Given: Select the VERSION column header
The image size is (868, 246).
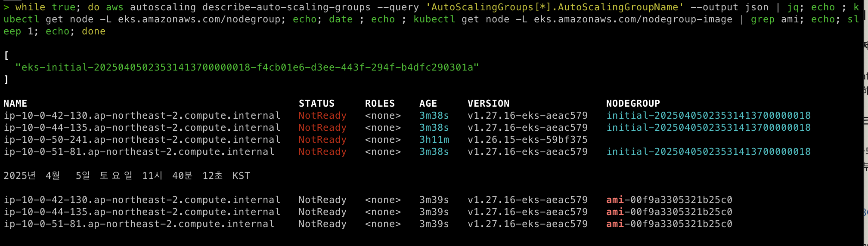Looking at the screenshot, I should point(489,104).
